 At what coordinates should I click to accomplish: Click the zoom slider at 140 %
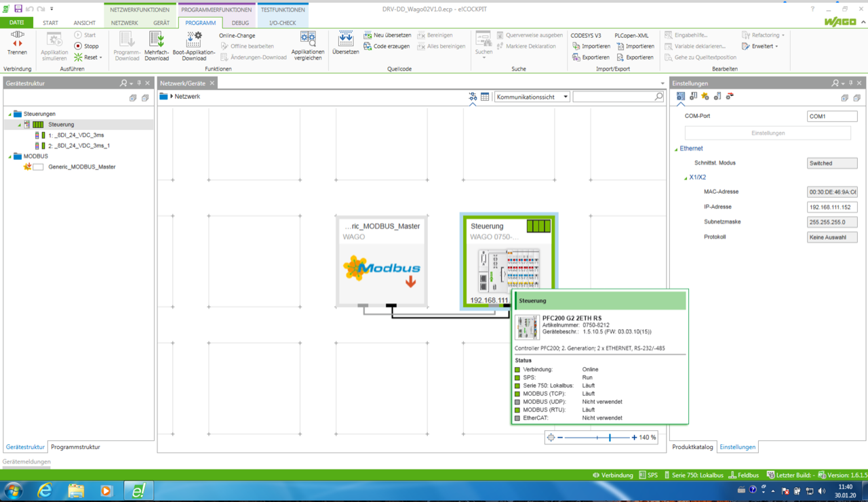610,438
